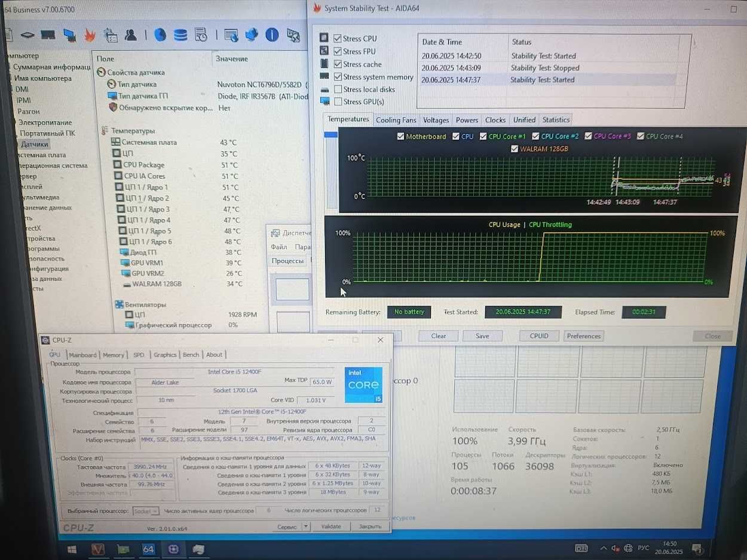
Task: Click the CPUID button
Action: point(539,336)
